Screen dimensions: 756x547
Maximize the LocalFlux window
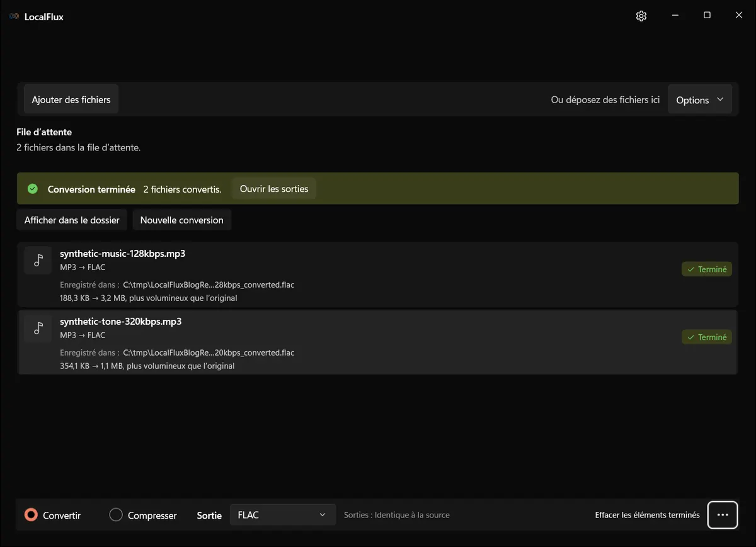[707, 16]
